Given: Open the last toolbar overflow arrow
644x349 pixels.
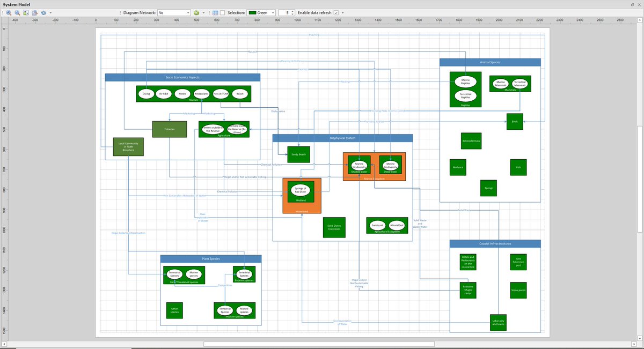Looking at the screenshot, I should pyautogui.click(x=343, y=12).
